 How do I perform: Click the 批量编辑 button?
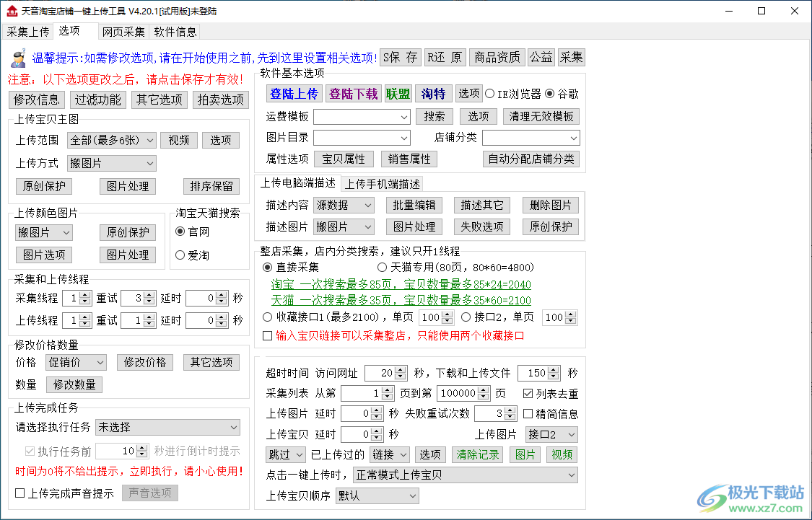point(414,206)
